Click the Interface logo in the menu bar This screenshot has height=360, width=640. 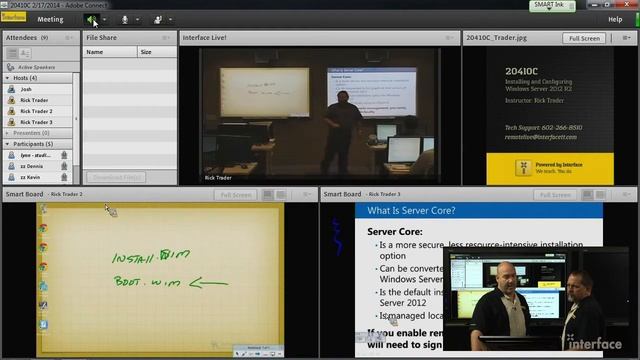(13, 17)
